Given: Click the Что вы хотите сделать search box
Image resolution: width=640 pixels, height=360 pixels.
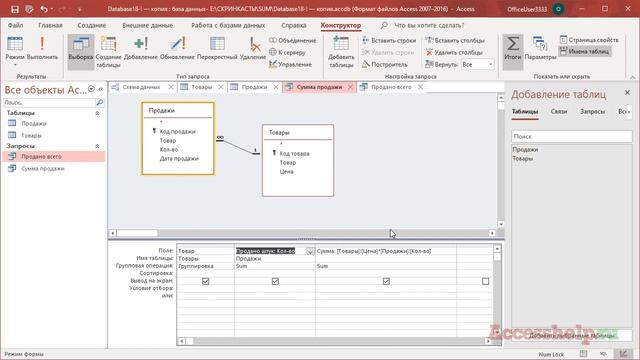Looking at the screenshot, I should (429, 25).
